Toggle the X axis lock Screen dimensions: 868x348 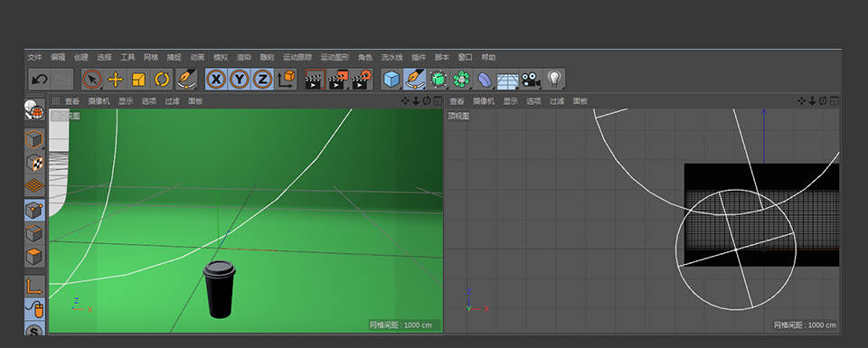click(216, 80)
